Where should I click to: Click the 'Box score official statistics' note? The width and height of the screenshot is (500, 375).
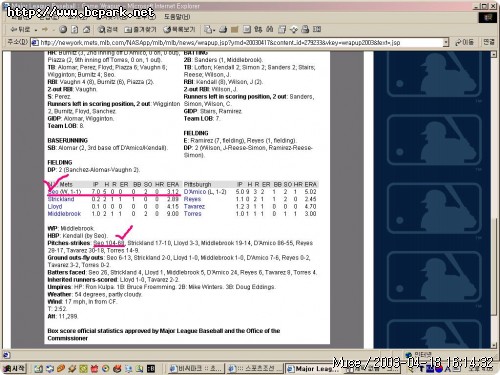coord(164,335)
